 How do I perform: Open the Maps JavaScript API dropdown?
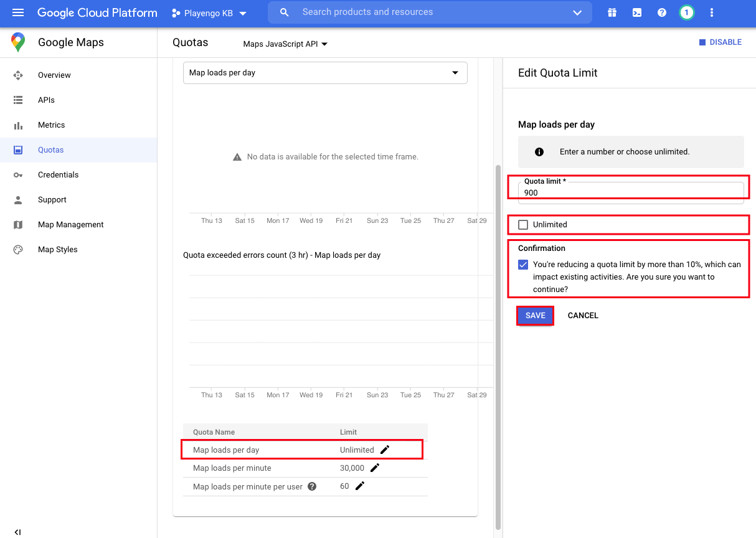click(285, 44)
